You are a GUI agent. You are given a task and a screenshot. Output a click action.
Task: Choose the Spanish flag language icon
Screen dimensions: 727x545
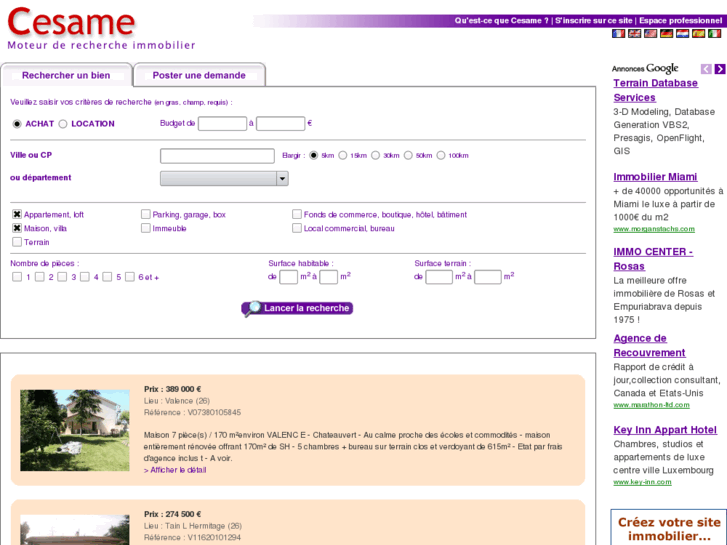pos(698,33)
